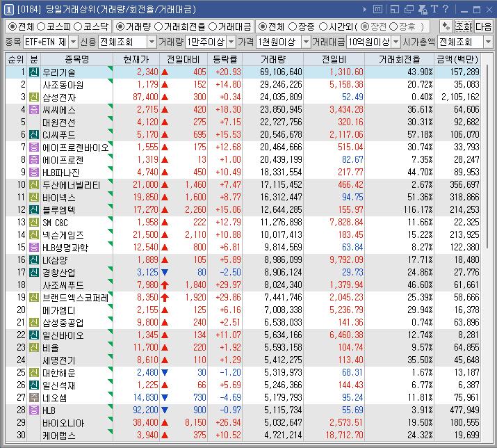Click the 브랜드엑스코퍼레 stock name
Viewport: 497px width, 448px height.
[x=76, y=297]
